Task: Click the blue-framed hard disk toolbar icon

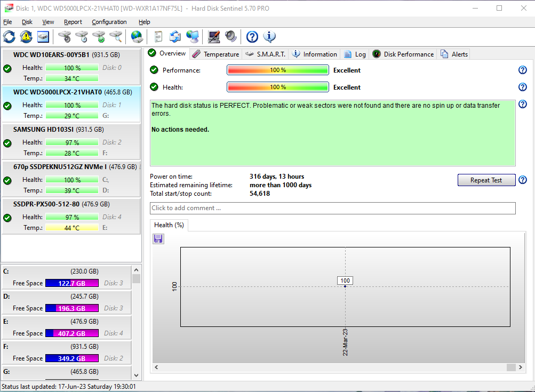Action: [43, 36]
